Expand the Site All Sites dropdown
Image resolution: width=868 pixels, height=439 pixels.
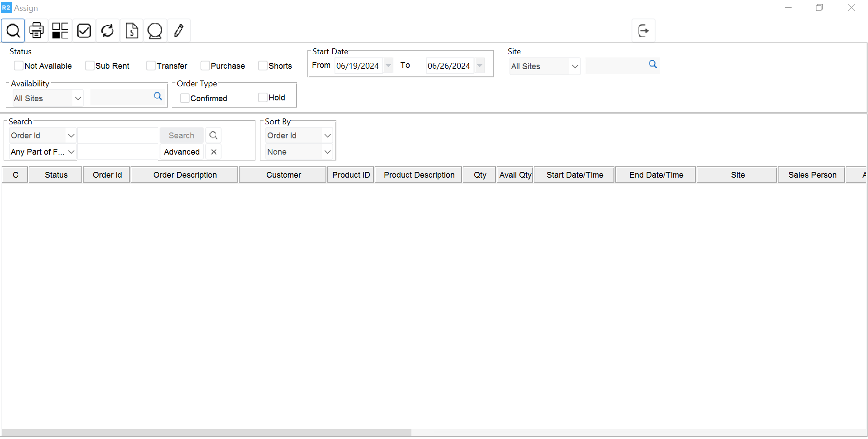tap(575, 66)
